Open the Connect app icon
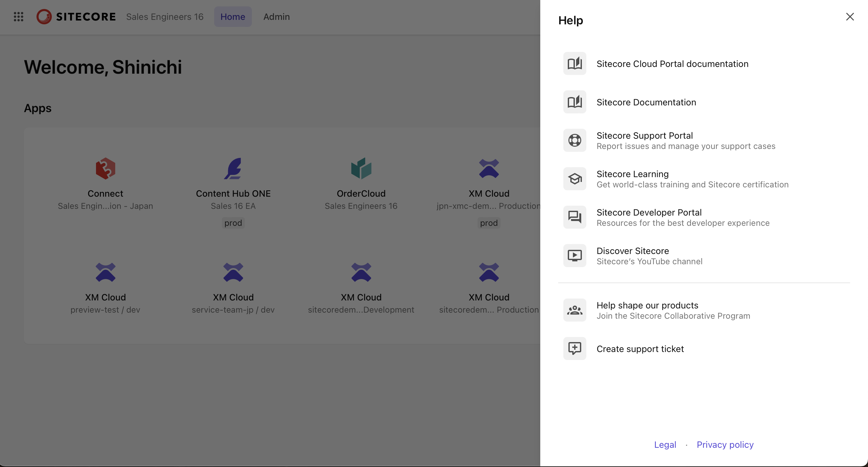Image resolution: width=868 pixels, height=467 pixels. pyautogui.click(x=106, y=168)
